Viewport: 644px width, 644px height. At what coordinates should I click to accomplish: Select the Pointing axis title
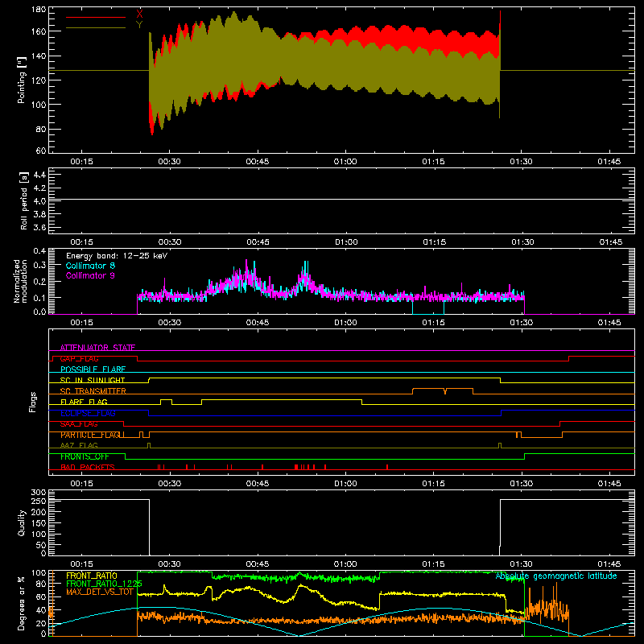click(22, 80)
